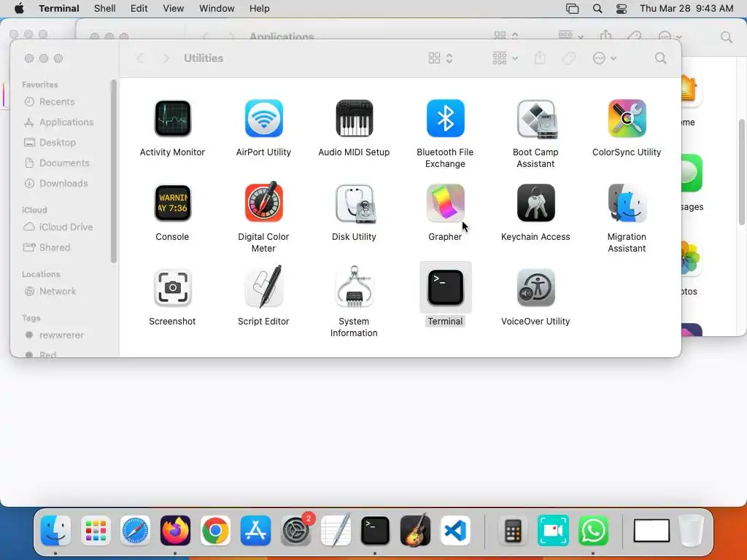
Task: Open Control Center in menu bar
Action: 622,9
